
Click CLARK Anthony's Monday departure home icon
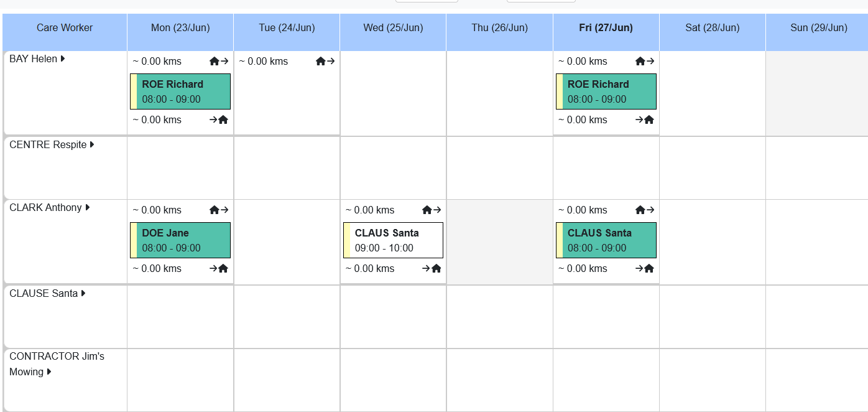point(214,210)
